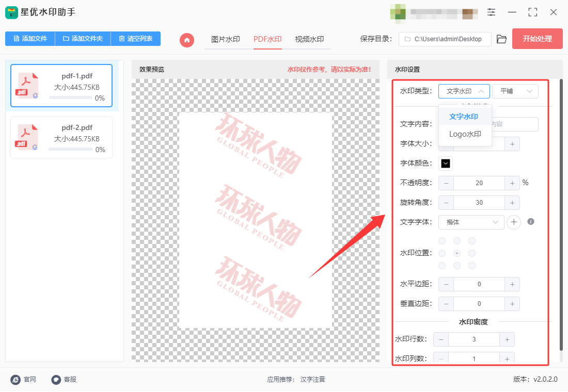Viewport: 568px width, 392px height.
Task: Click the PDF watermark preview page
Action: point(256,220)
